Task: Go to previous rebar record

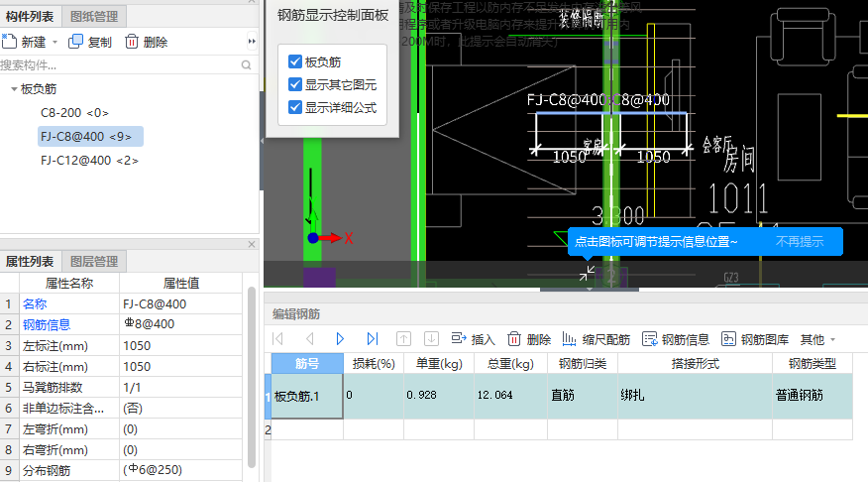Action: 309,338
